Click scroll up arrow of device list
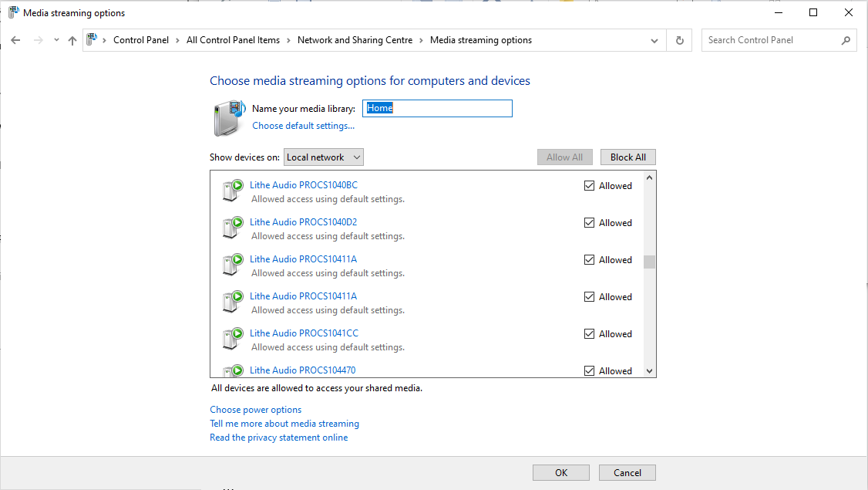This screenshot has width=868, height=490. coord(649,177)
